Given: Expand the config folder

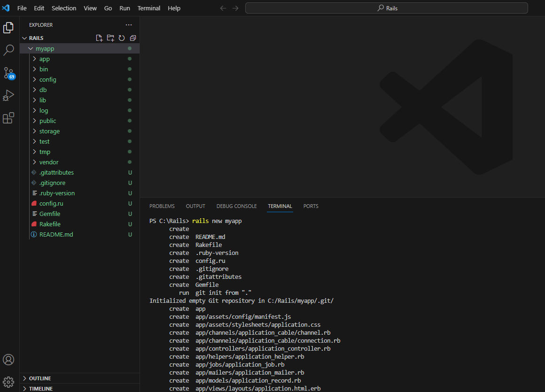Looking at the screenshot, I should coord(34,79).
